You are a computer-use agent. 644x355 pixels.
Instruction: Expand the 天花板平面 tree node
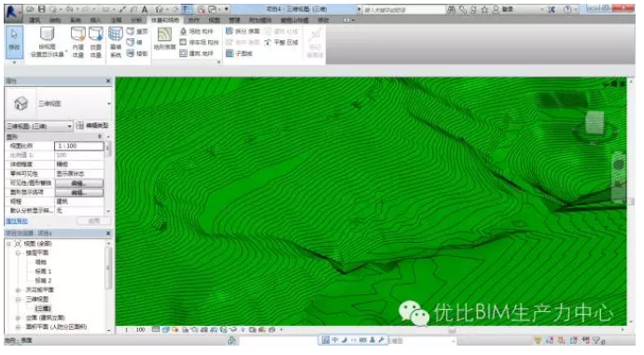18,290
